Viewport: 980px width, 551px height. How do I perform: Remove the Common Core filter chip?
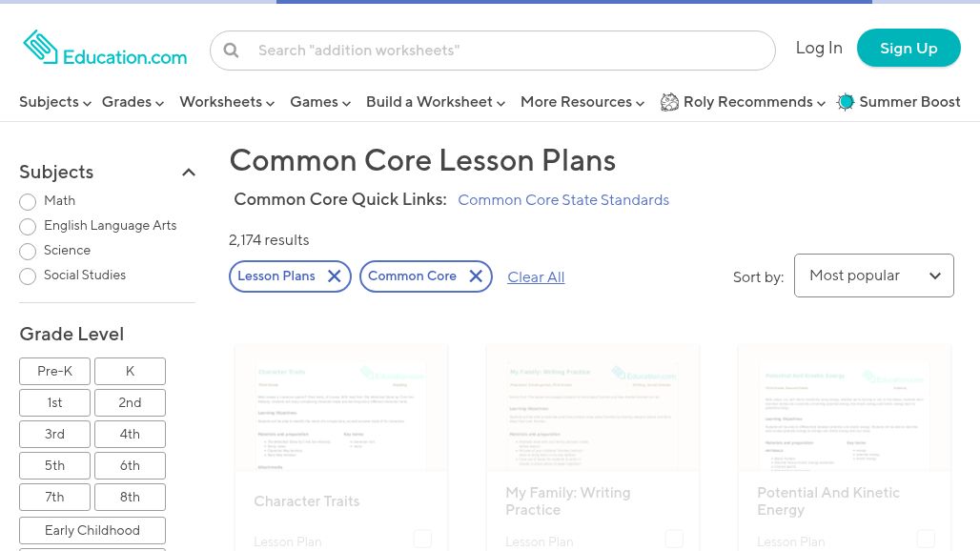pyautogui.click(x=476, y=276)
